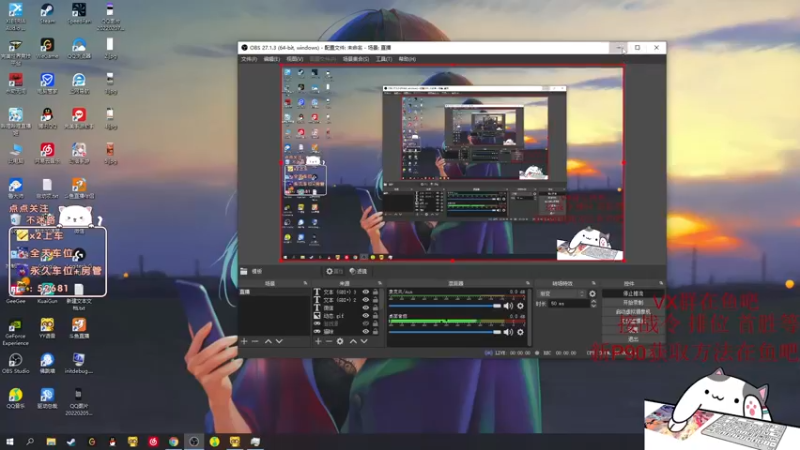Click the Start Recording button
The width and height of the screenshot is (800, 450).
pyautogui.click(x=633, y=303)
